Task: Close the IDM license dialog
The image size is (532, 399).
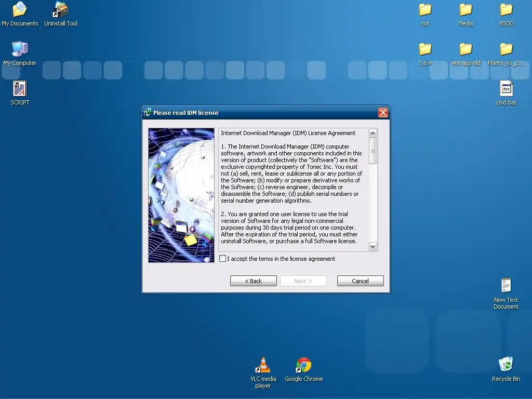Action: pyautogui.click(x=383, y=113)
